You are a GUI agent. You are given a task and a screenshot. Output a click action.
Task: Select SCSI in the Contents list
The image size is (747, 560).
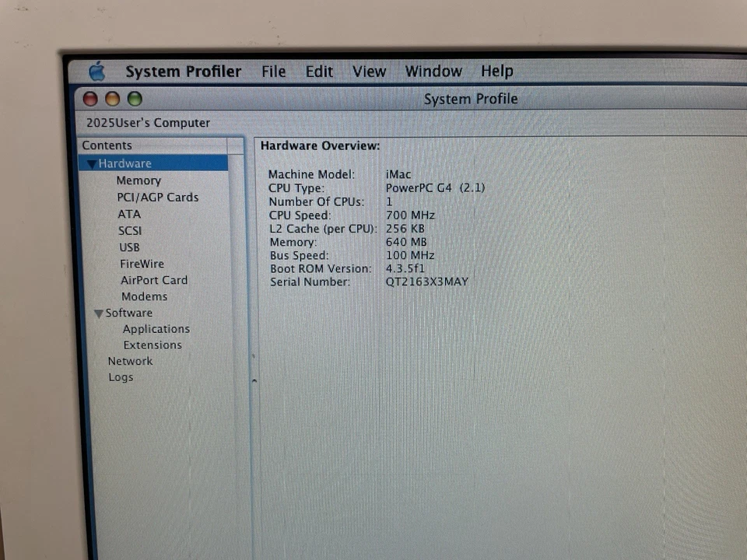130,230
